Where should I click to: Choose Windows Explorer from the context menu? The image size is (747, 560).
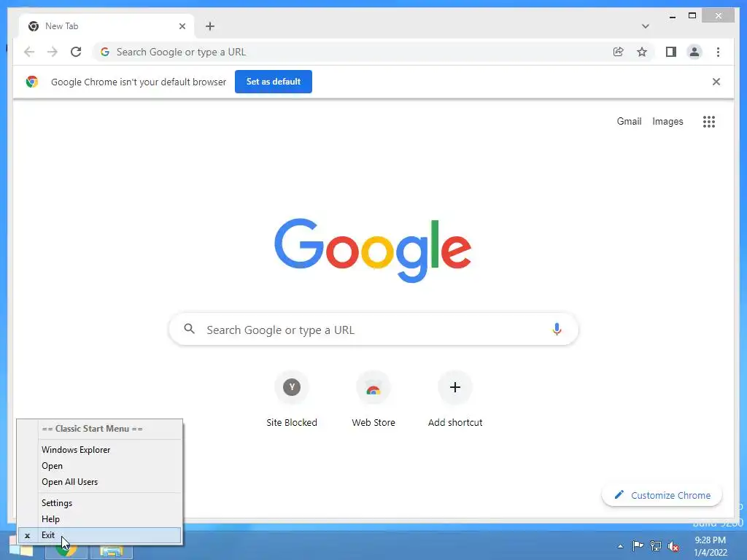[x=99, y=449]
